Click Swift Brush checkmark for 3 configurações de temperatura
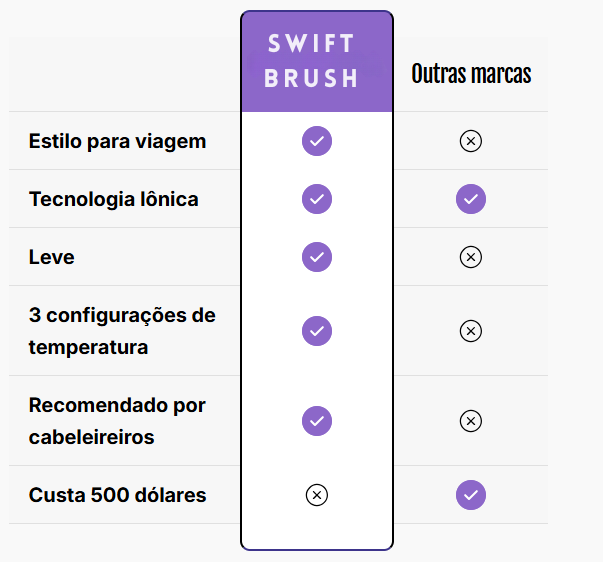 [x=316, y=330]
